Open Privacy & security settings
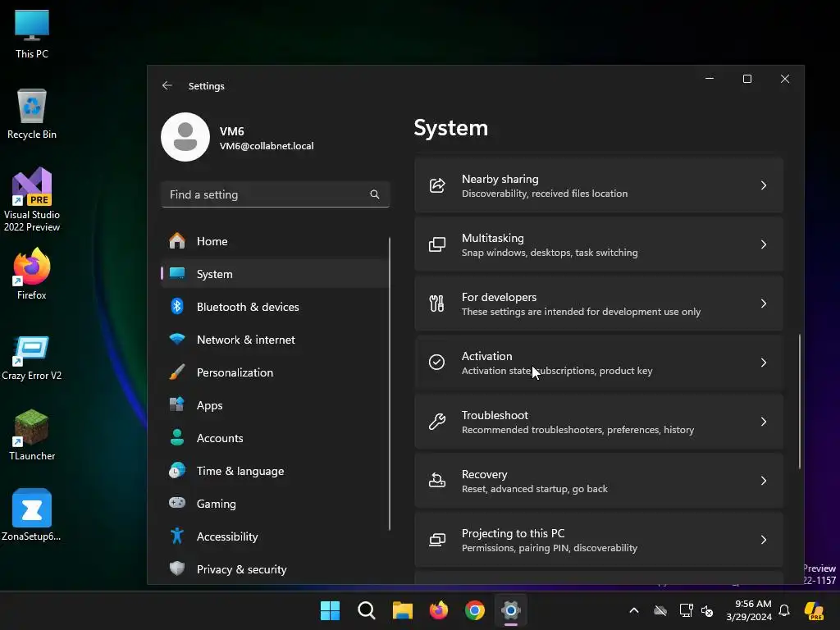 [274, 569]
